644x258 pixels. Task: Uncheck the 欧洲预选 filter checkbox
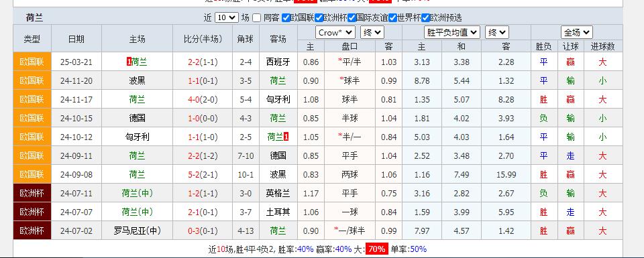coord(425,17)
